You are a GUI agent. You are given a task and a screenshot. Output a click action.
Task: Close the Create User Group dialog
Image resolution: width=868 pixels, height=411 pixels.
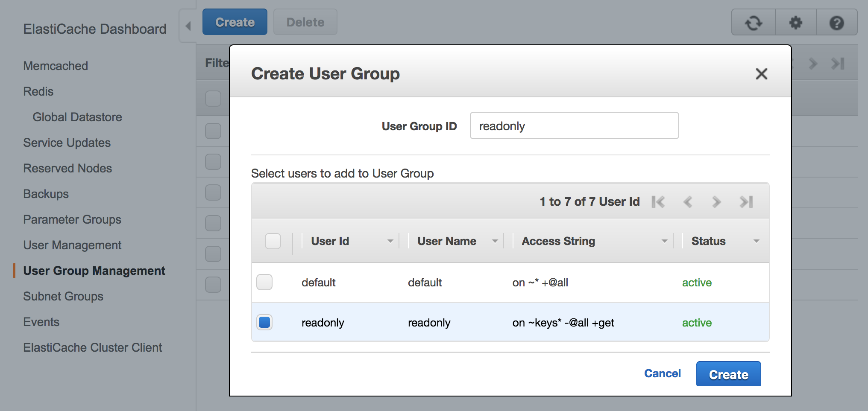coord(761,74)
